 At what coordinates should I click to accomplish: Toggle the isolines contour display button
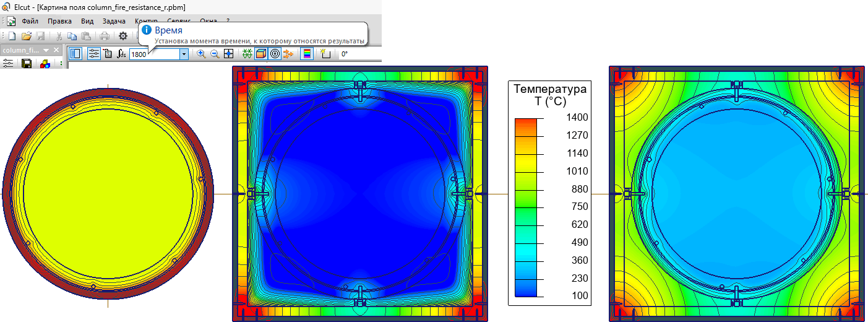(275, 54)
